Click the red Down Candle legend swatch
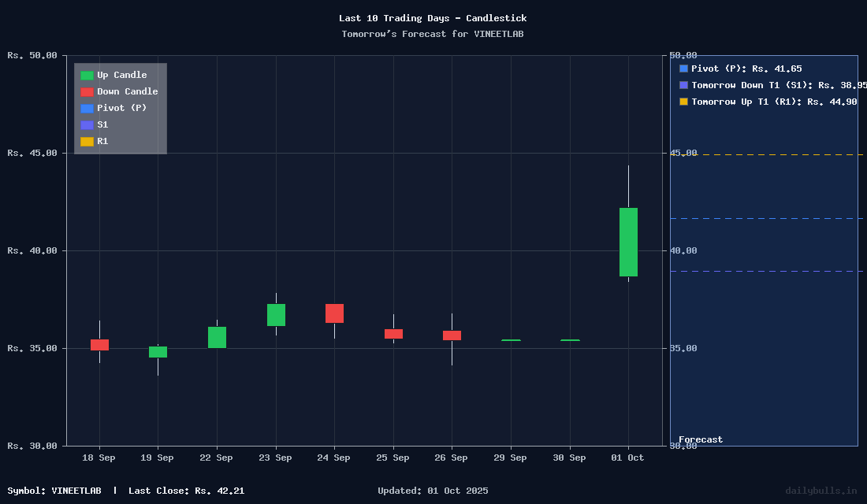The width and height of the screenshot is (867, 504). (x=87, y=92)
